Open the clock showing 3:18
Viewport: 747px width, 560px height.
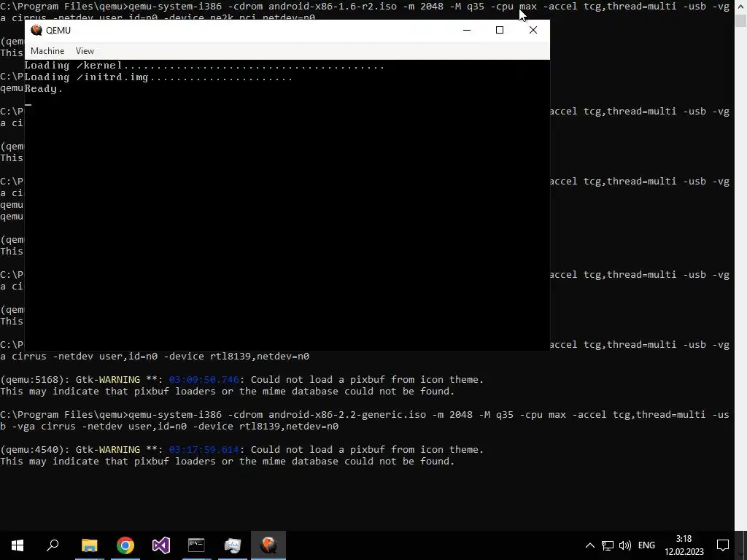(x=684, y=545)
